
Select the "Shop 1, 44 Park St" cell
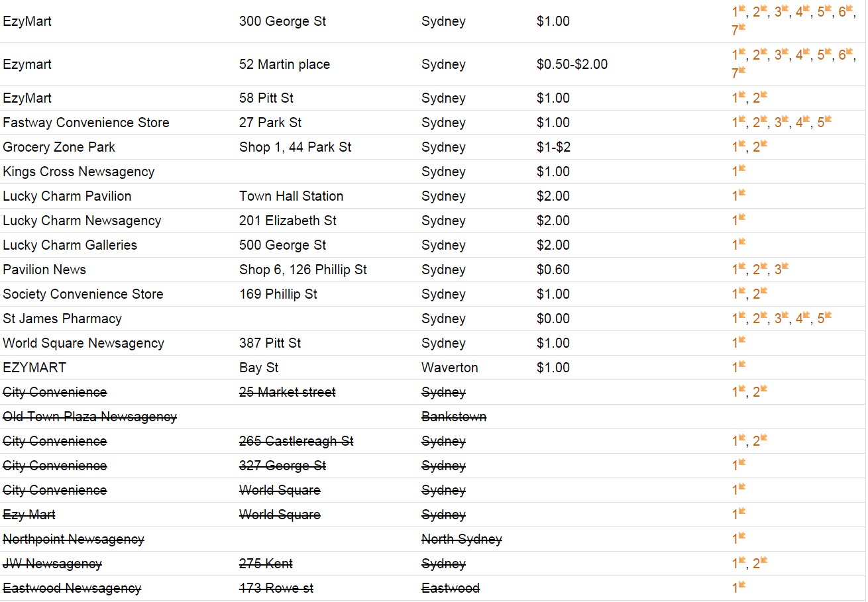click(296, 147)
